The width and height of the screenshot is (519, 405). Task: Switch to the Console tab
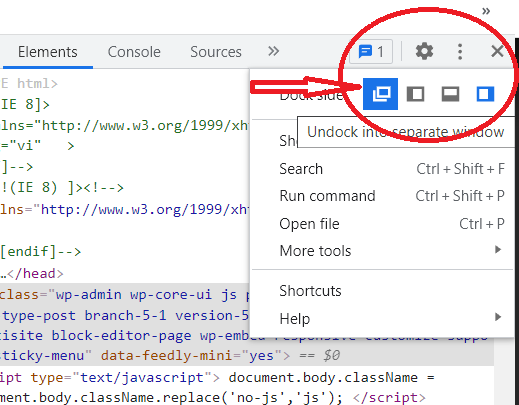tap(134, 52)
